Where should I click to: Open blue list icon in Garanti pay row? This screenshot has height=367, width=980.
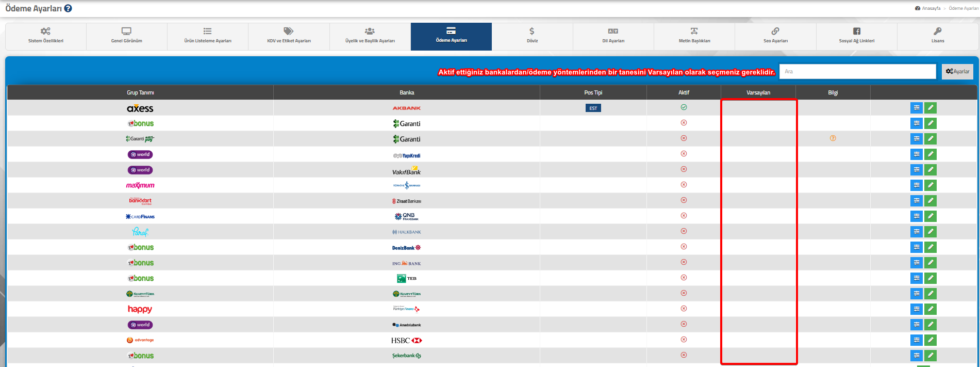(x=917, y=139)
